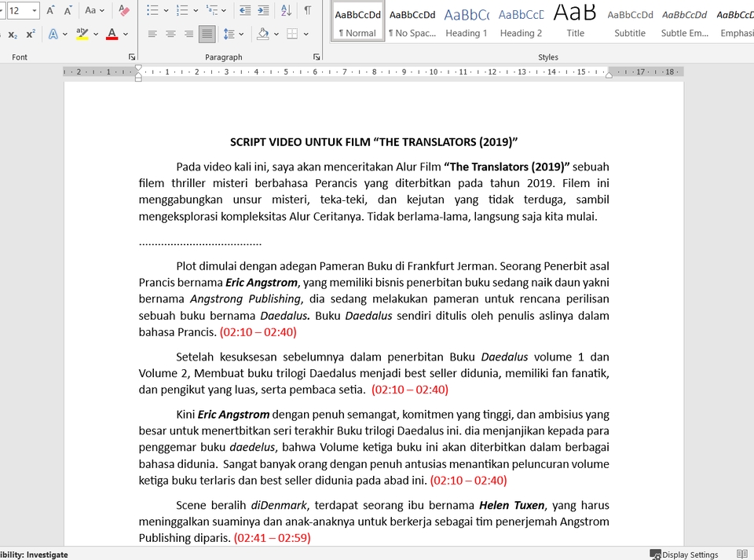Screen dimensions: 754x560
Task: Center the text
Action: [170, 34]
